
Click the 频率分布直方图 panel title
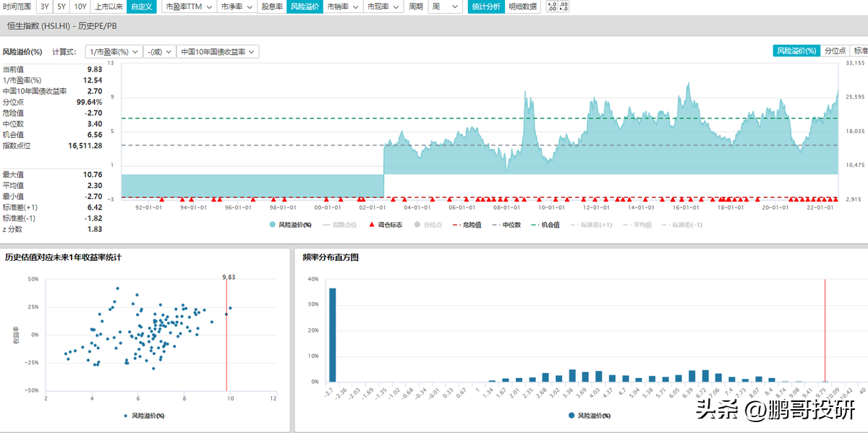point(331,257)
